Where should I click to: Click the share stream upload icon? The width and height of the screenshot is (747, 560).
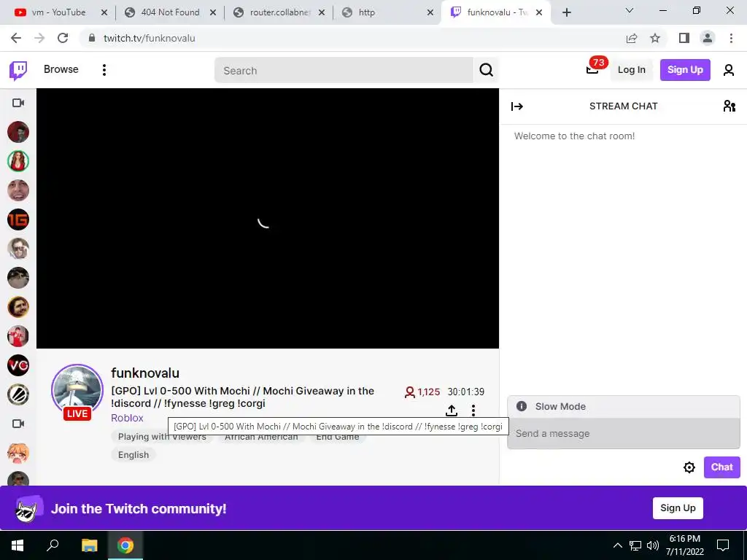click(452, 410)
